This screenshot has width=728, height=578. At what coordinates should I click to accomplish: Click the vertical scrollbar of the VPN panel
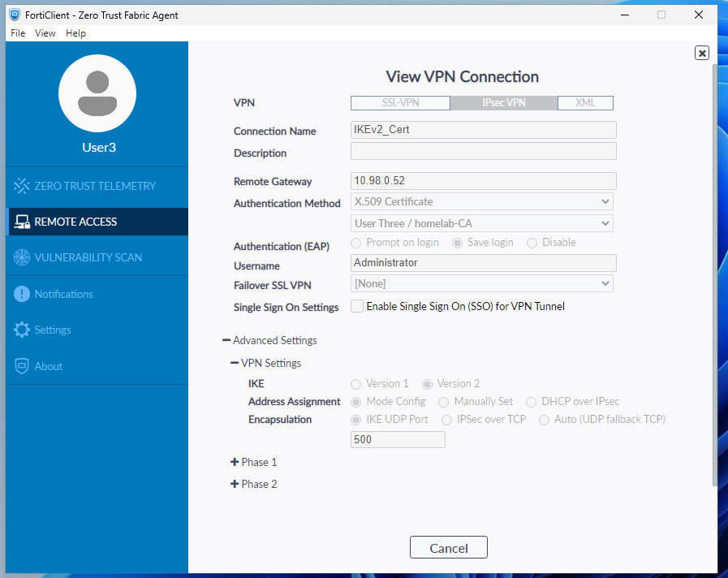714,275
